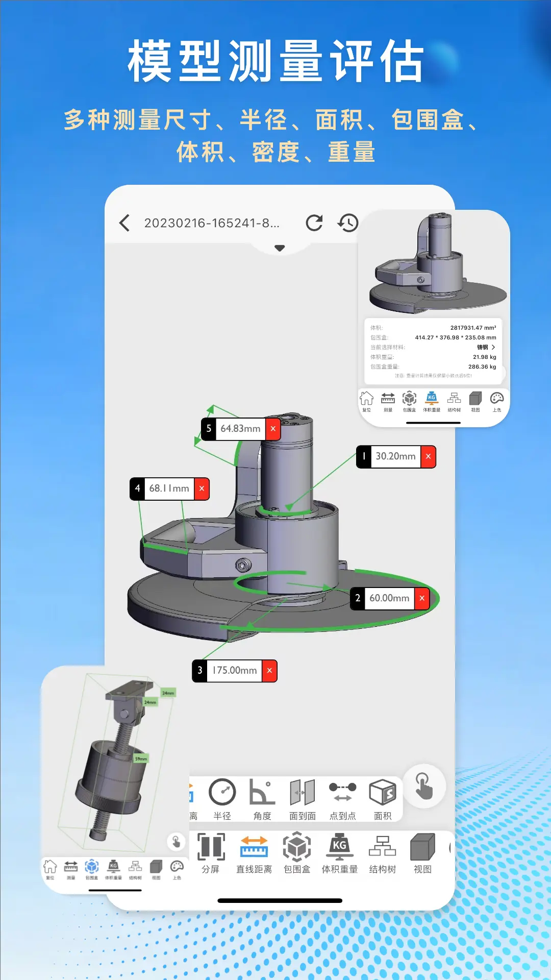Tap the back arrow beside the file name
This screenshot has height=980, width=551.
(124, 223)
